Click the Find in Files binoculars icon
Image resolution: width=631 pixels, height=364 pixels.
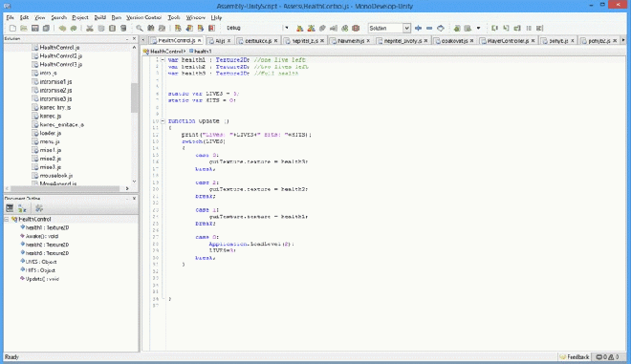click(150, 28)
